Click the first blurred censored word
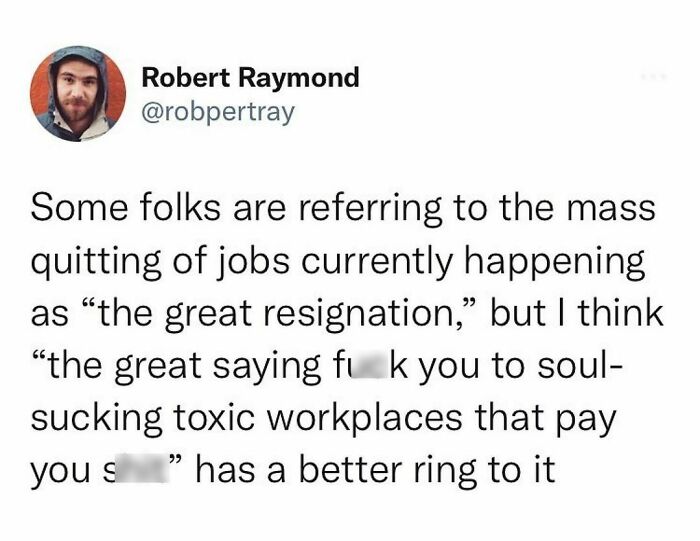The width and height of the screenshot is (700, 541). pos(367,364)
